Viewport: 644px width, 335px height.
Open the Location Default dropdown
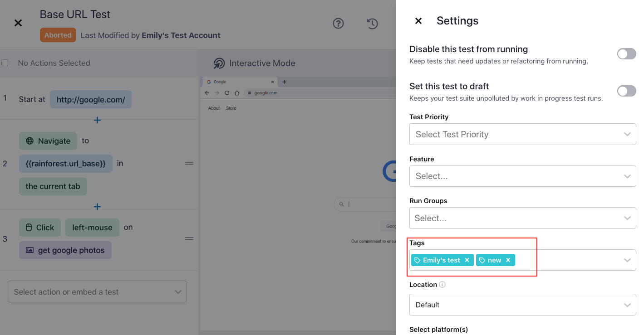[522, 305]
